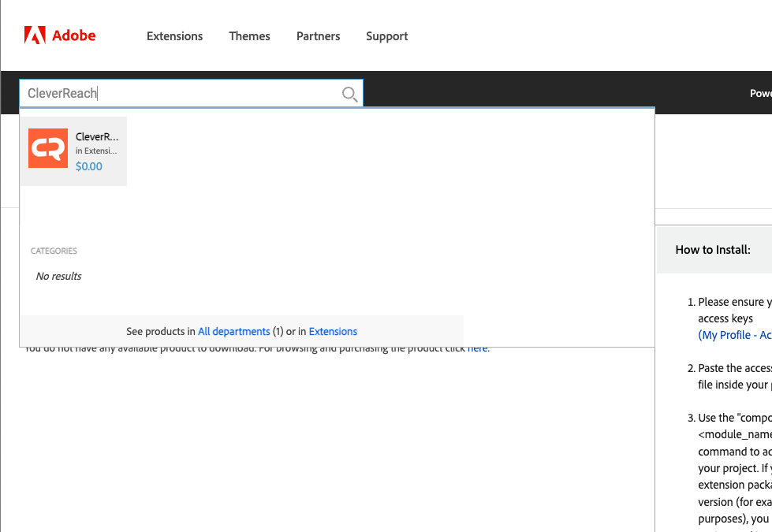772x532 pixels.
Task: Click the magnifier search icon
Action: coord(349,94)
